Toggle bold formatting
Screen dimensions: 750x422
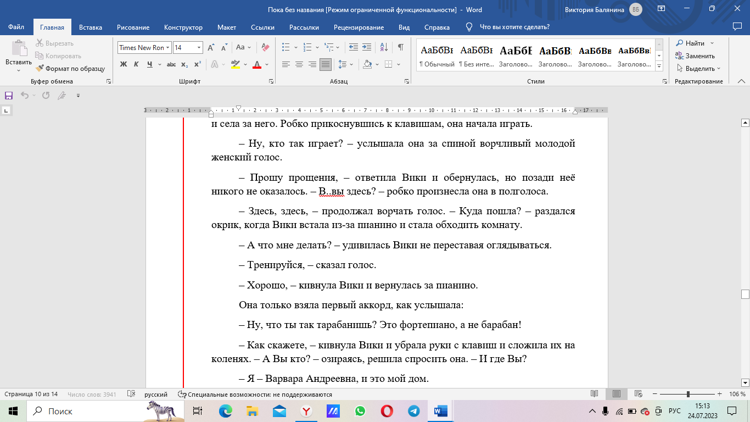[x=123, y=65]
